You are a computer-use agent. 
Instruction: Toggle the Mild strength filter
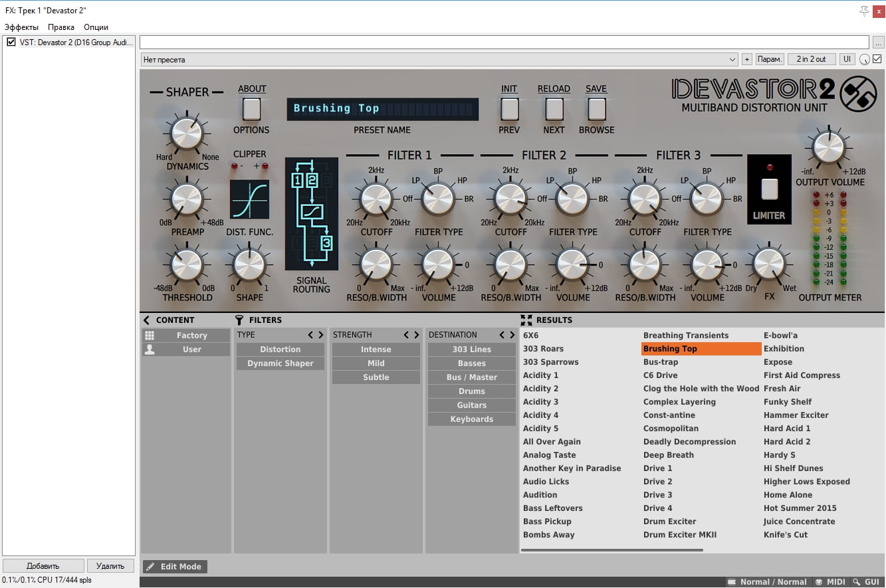point(376,363)
